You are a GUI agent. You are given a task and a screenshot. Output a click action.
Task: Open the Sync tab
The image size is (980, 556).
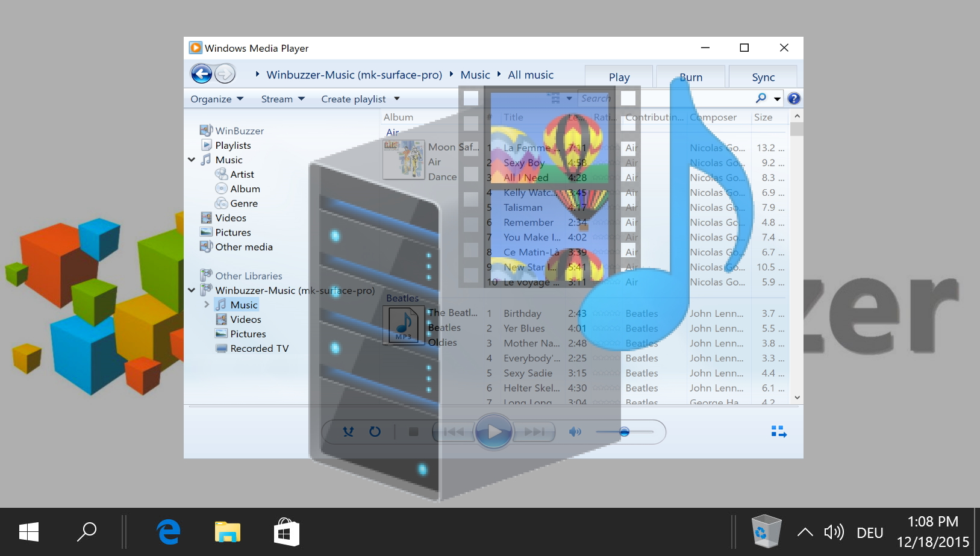[763, 77]
